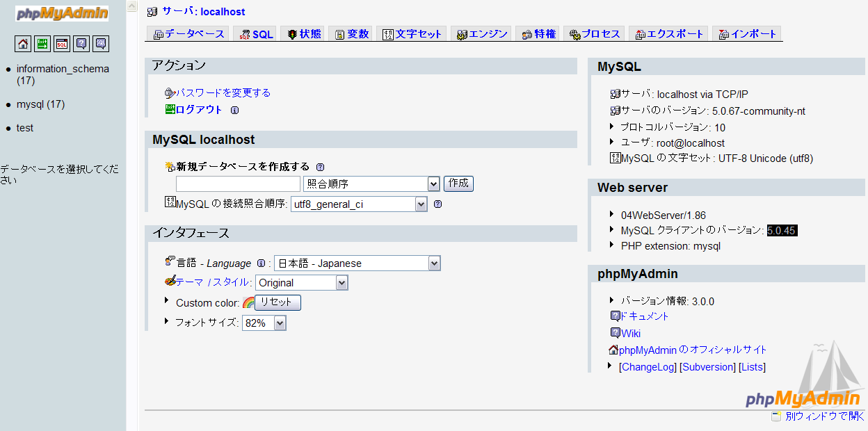Click the help icon next to ログアウト

click(x=234, y=110)
